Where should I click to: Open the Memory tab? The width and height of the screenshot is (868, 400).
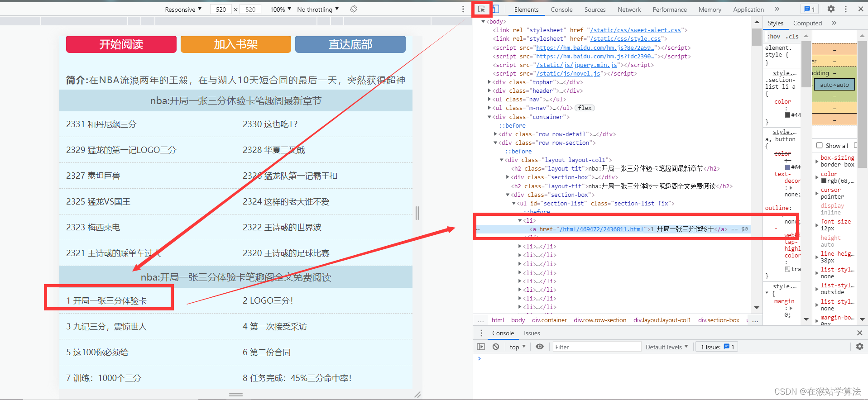[710, 10]
